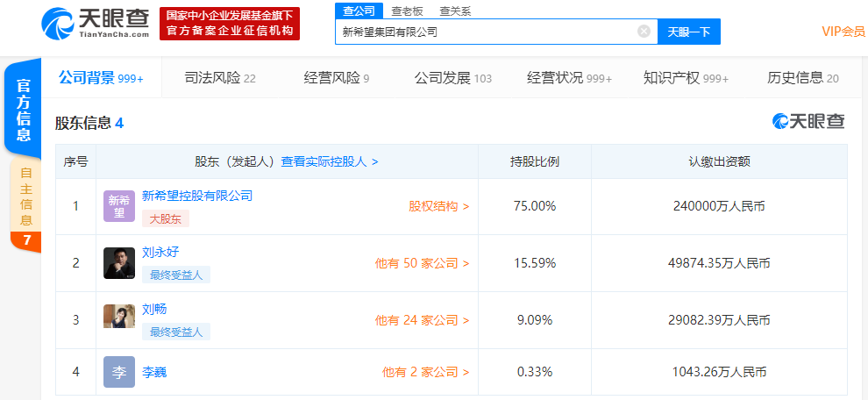The width and height of the screenshot is (868, 400).
Task: Select the 知识产权 tab
Action: click(x=686, y=78)
